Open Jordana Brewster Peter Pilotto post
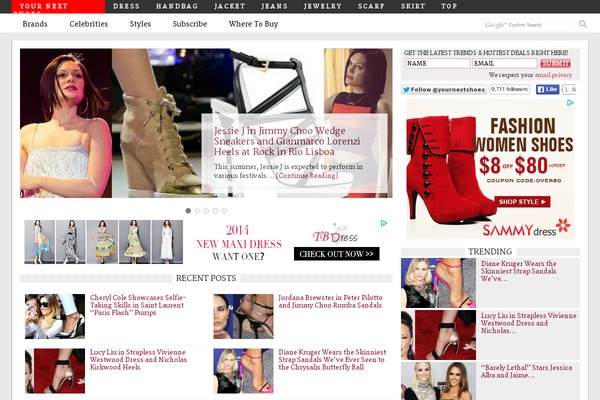The width and height of the screenshot is (600, 400). (x=330, y=301)
